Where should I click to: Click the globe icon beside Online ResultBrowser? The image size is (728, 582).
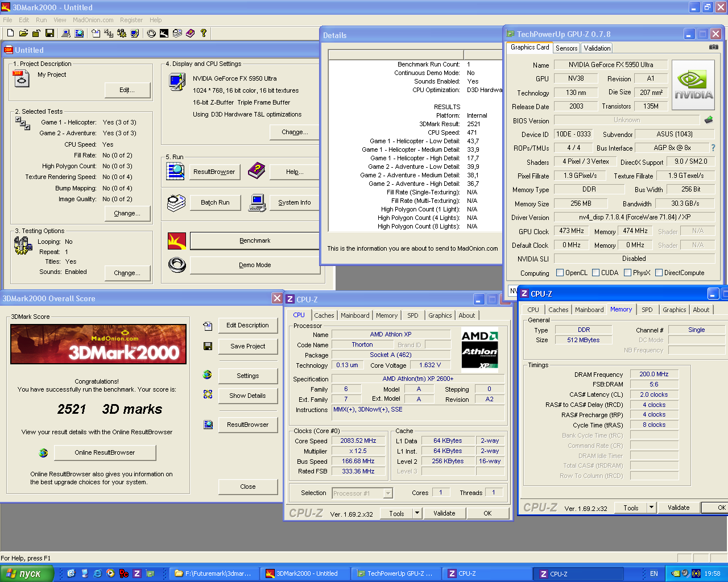point(43,453)
